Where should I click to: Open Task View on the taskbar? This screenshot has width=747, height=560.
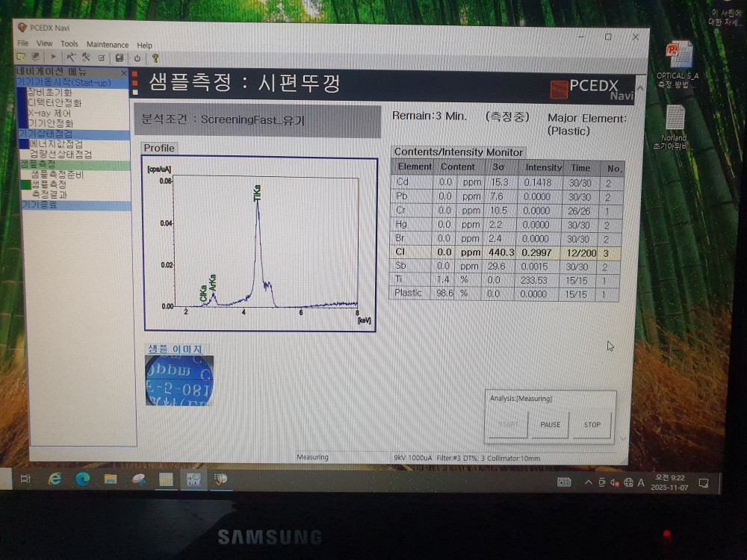click(25, 479)
